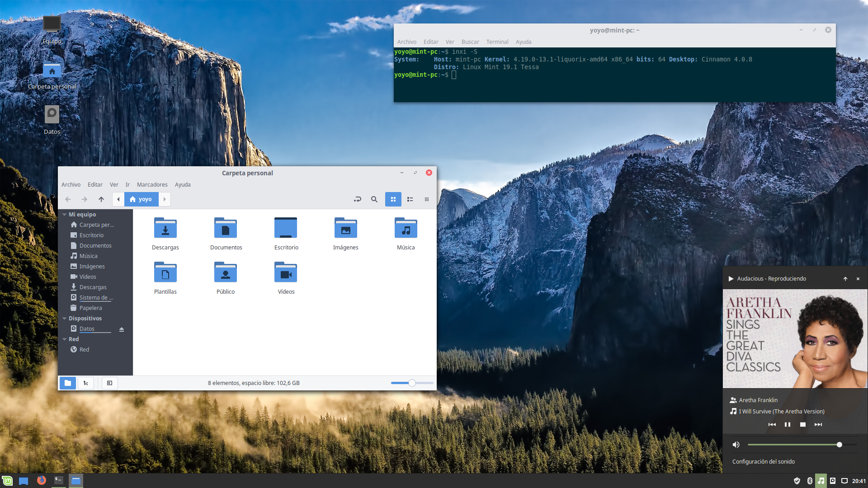Open Configuración del sonido
The width and height of the screenshot is (868, 488).
click(763, 461)
